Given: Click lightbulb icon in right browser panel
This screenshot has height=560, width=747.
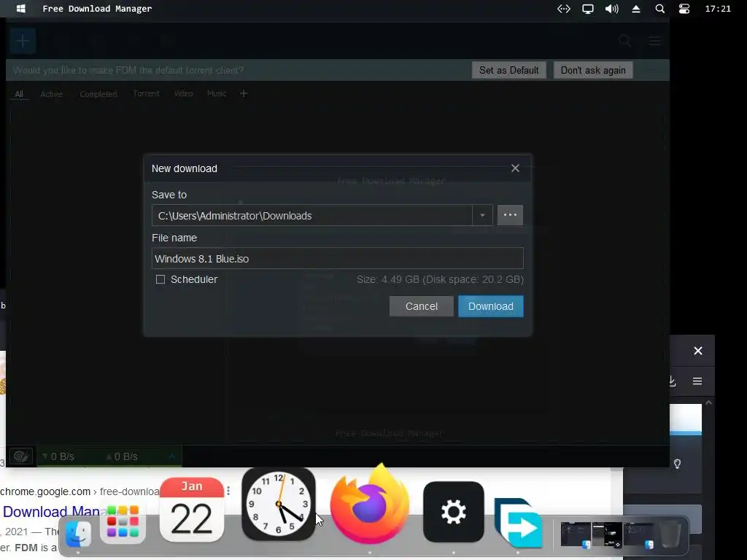Looking at the screenshot, I should [x=677, y=463].
